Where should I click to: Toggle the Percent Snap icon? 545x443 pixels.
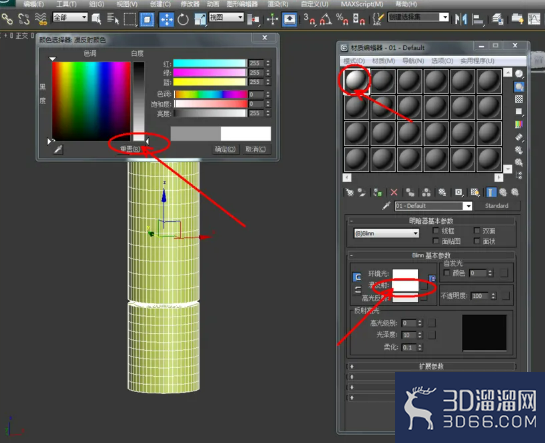(342, 19)
